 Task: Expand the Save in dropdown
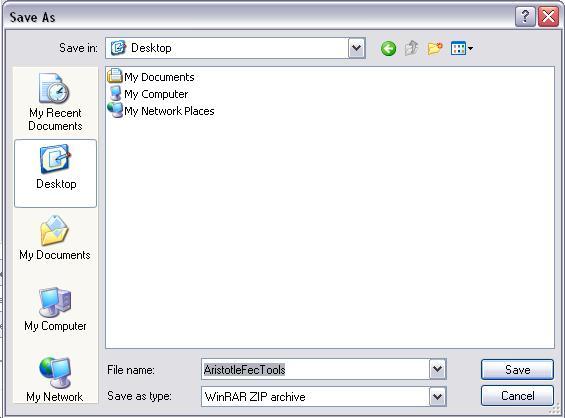tap(357, 48)
